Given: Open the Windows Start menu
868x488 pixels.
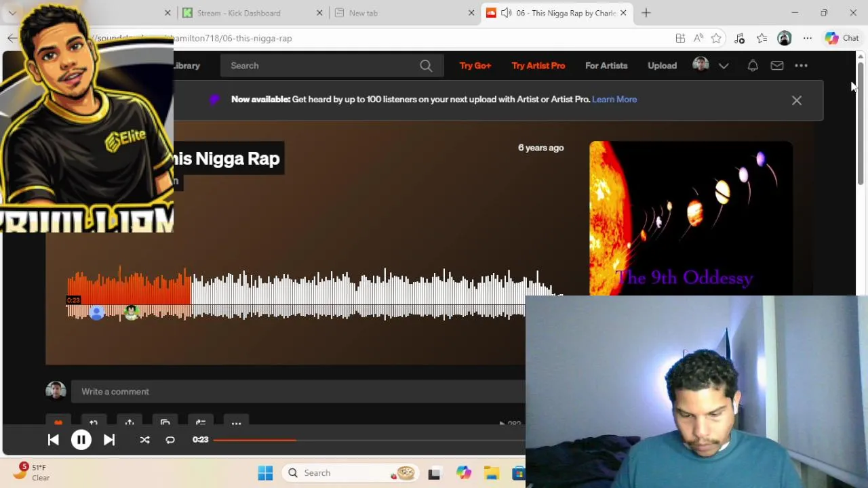Looking at the screenshot, I should pos(265,473).
